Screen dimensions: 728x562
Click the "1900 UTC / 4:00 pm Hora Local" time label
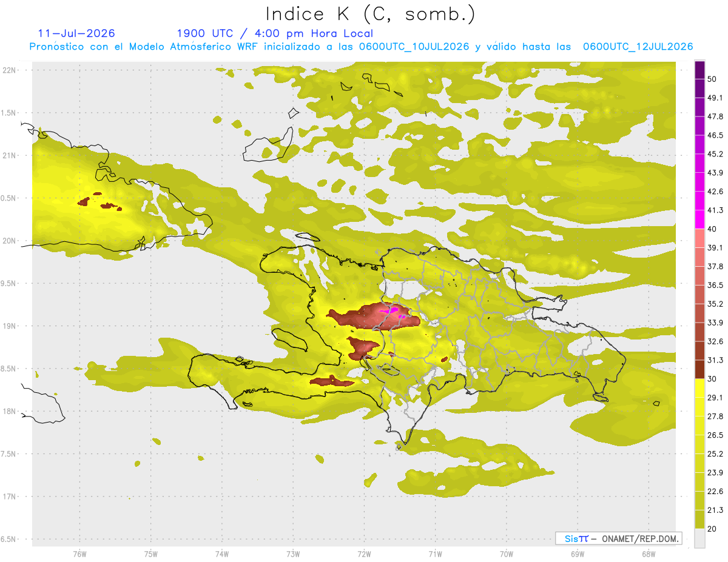coord(275,33)
